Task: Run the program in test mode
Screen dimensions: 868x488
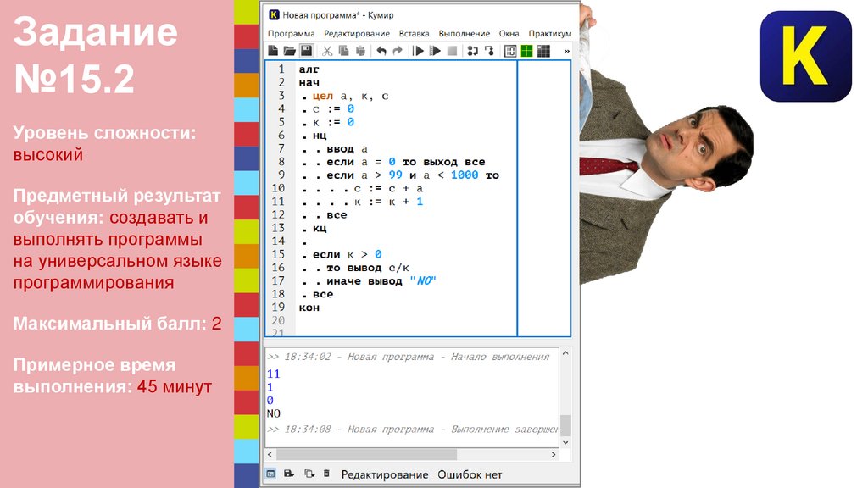Action: (x=435, y=51)
